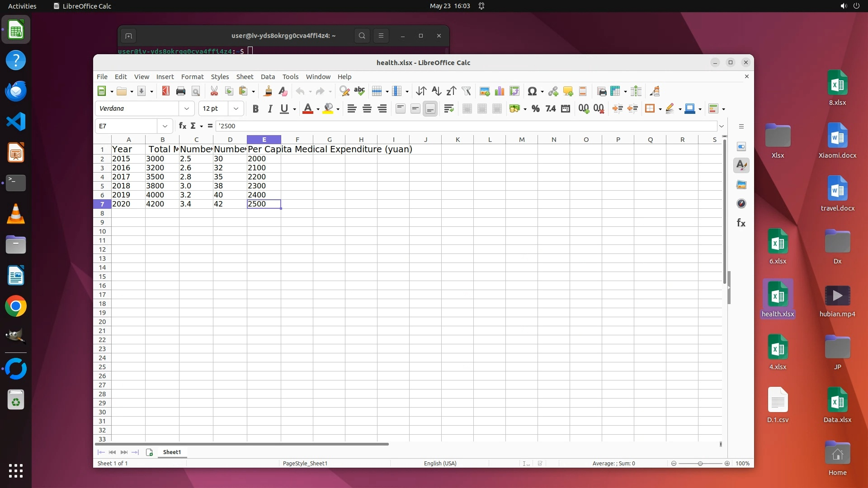Toggle Italic formatting
This screenshot has width=868, height=488.
pos(270,108)
